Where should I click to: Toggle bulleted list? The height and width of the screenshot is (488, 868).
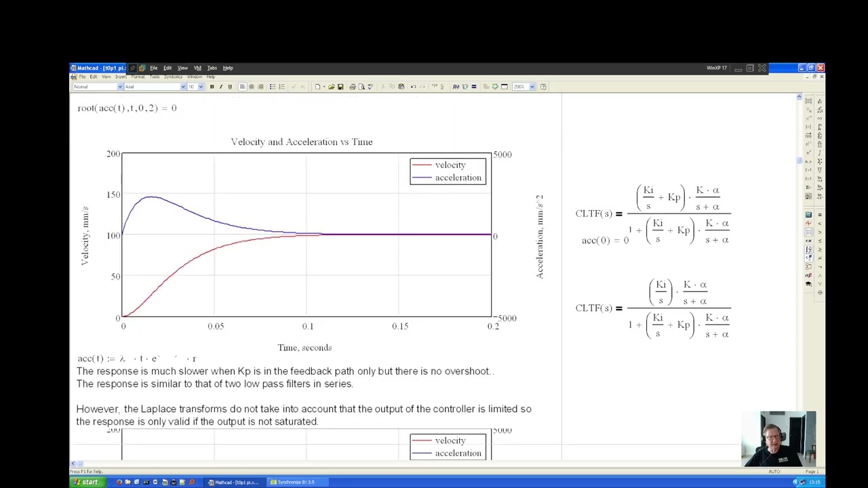(x=273, y=86)
